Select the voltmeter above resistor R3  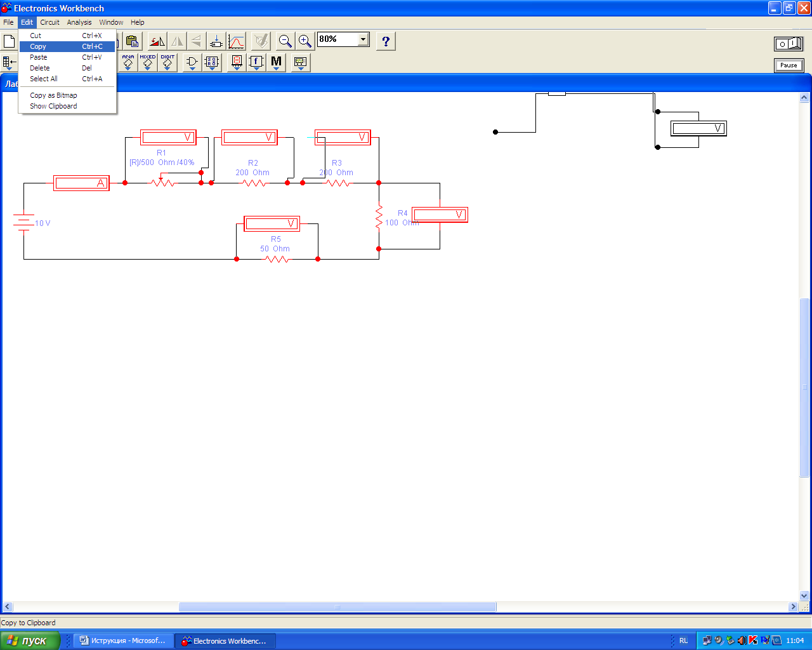pyautogui.click(x=343, y=137)
